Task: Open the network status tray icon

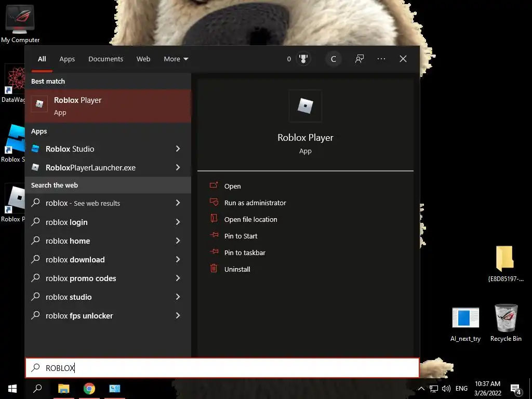Action: [434, 389]
